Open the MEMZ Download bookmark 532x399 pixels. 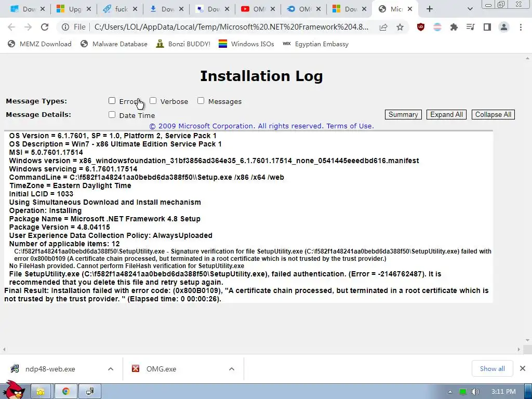(39, 44)
